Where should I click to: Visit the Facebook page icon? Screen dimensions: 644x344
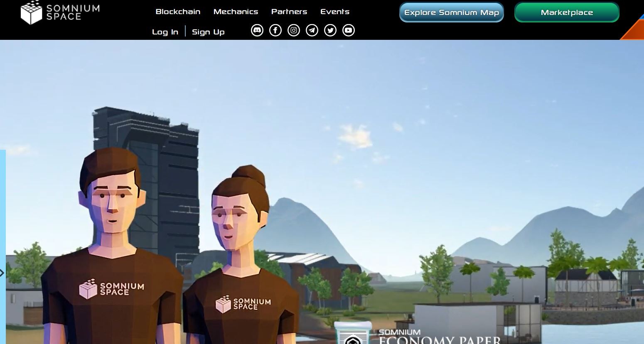pos(275,30)
